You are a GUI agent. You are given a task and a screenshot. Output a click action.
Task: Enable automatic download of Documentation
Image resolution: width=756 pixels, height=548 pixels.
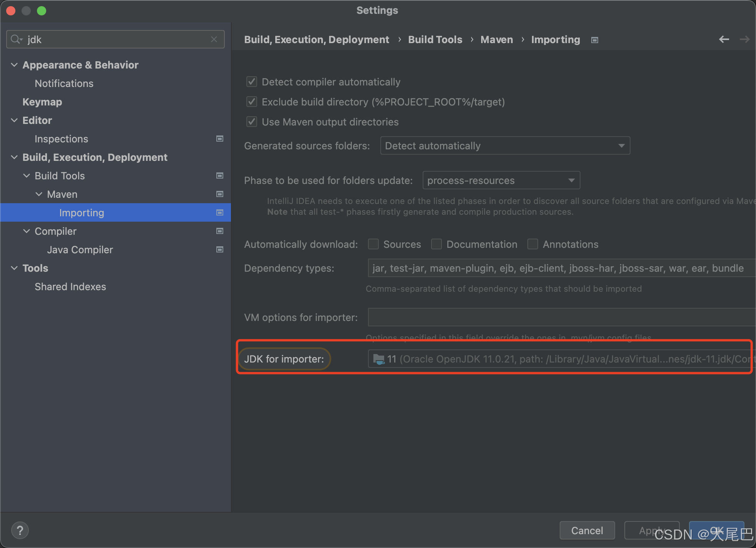coord(436,244)
